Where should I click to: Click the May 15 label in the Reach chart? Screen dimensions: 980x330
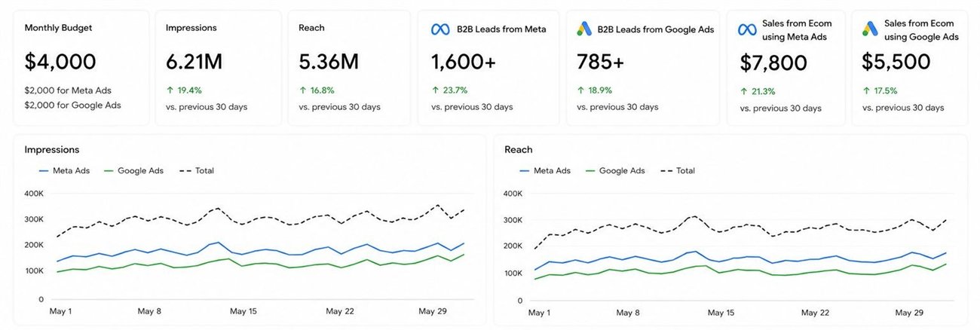click(x=722, y=312)
